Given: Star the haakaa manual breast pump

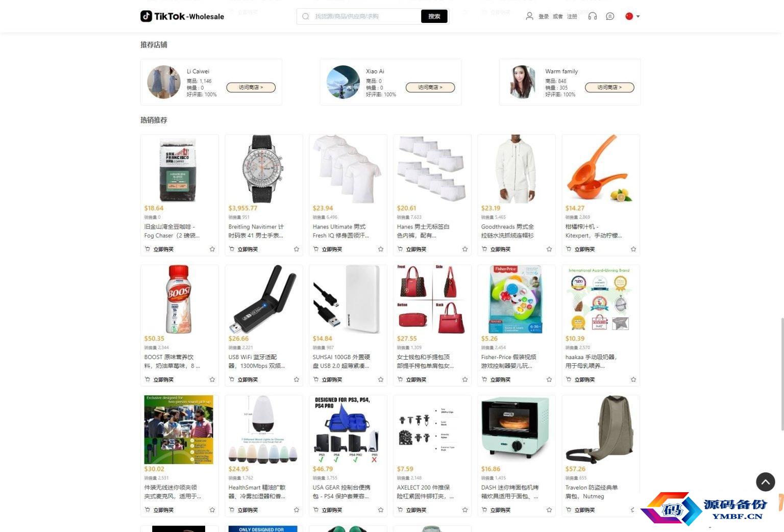Looking at the screenshot, I should coord(633,379).
